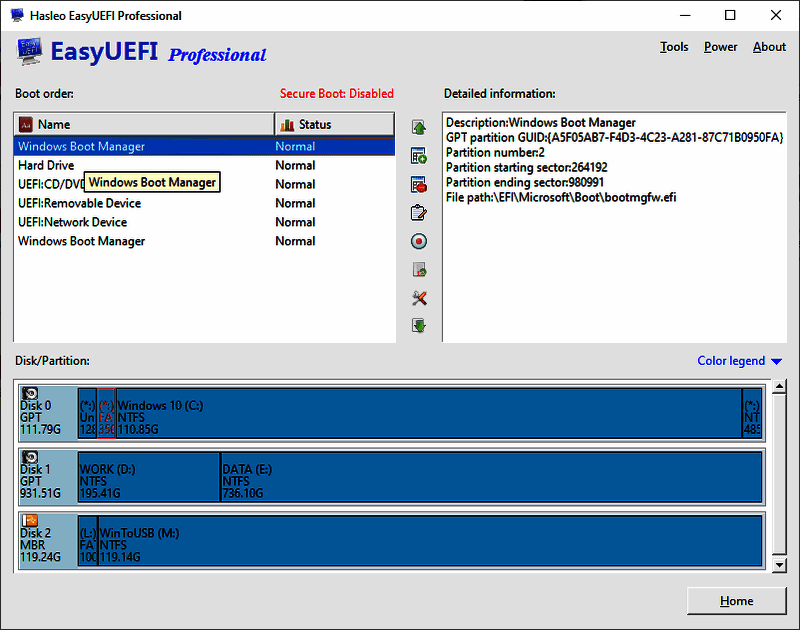Viewport: 800px width, 630px height.
Task: Click the Disk 2 USB drive icon
Action: 31,520
